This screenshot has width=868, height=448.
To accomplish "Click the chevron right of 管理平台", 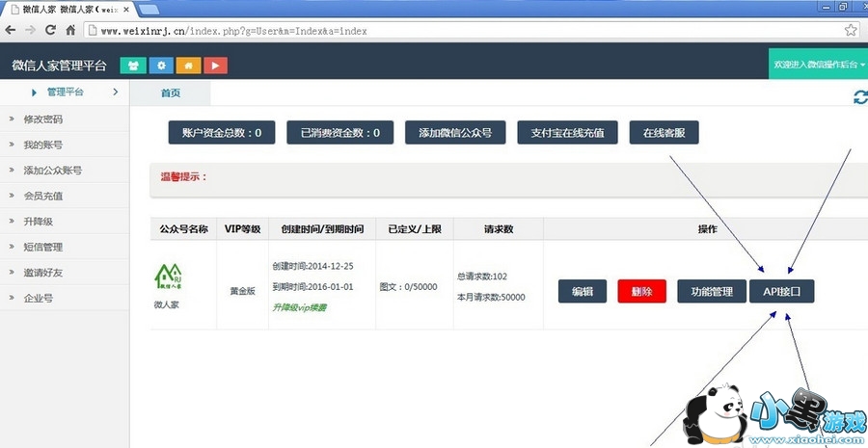I will [x=115, y=92].
